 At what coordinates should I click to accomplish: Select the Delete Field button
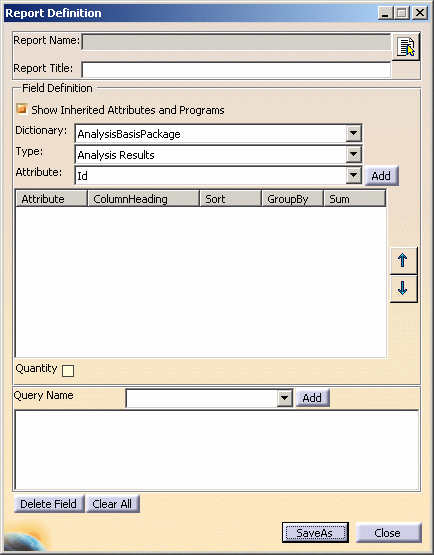click(x=49, y=504)
